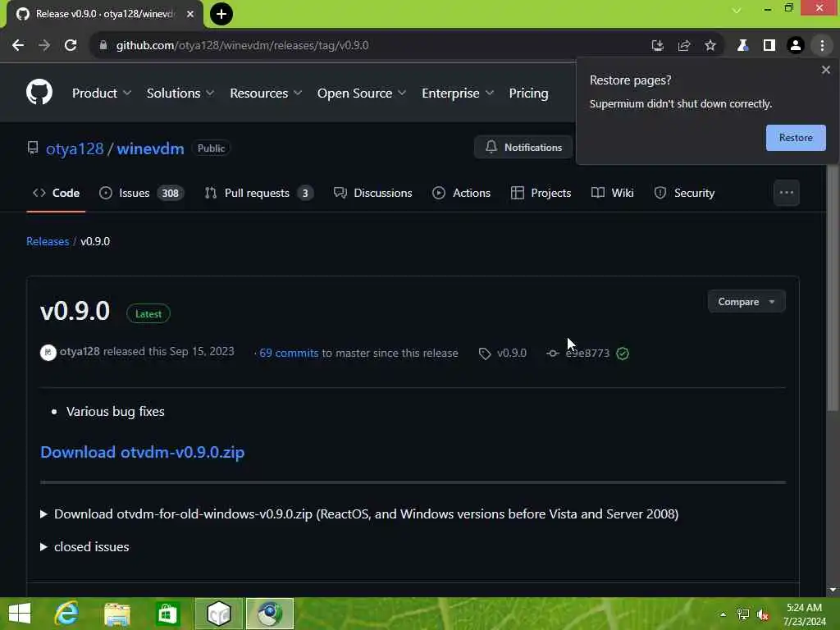Open the flask experiments icon in toolbar
The height and width of the screenshot is (630, 840).
pyautogui.click(x=742, y=46)
